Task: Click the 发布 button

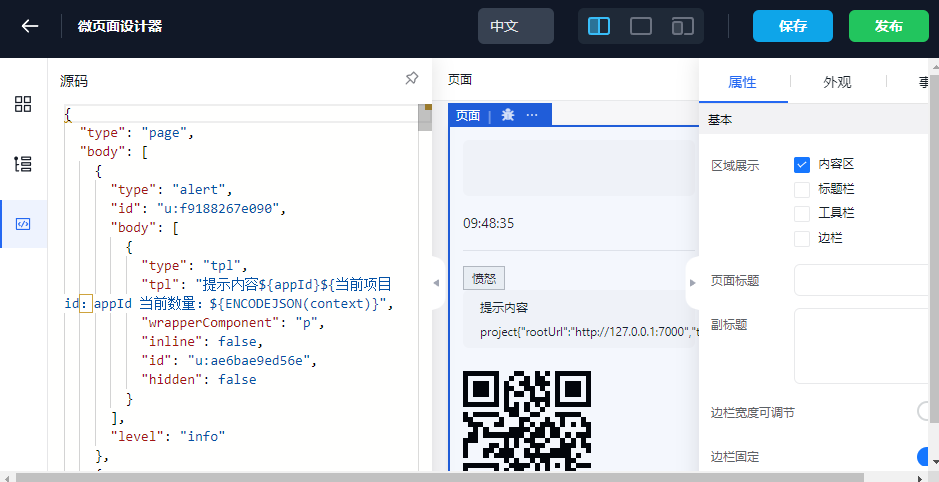Action: 888,26
